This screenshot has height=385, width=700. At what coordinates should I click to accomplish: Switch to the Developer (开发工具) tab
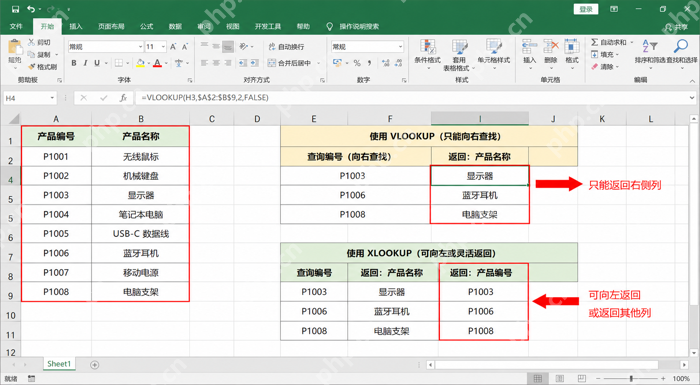coord(268,26)
